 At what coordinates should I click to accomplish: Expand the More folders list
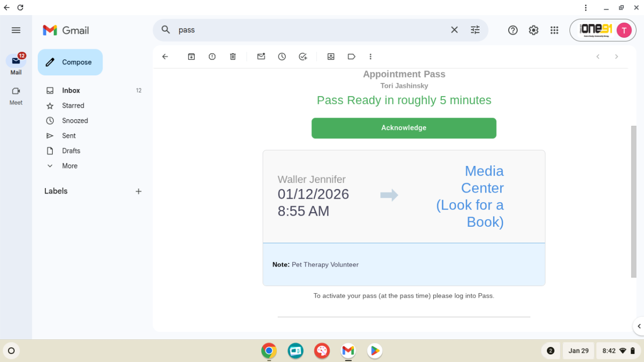[69, 166]
